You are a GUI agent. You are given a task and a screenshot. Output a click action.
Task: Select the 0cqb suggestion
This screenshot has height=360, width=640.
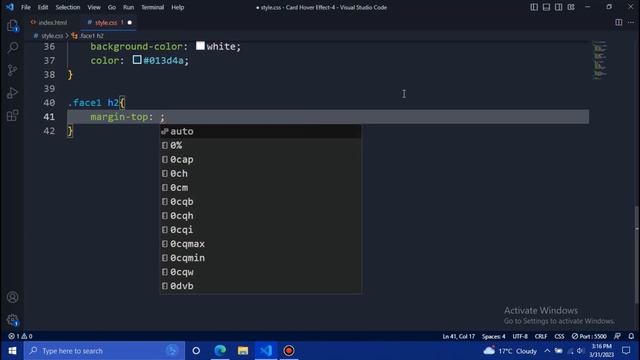(x=260, y=202)
